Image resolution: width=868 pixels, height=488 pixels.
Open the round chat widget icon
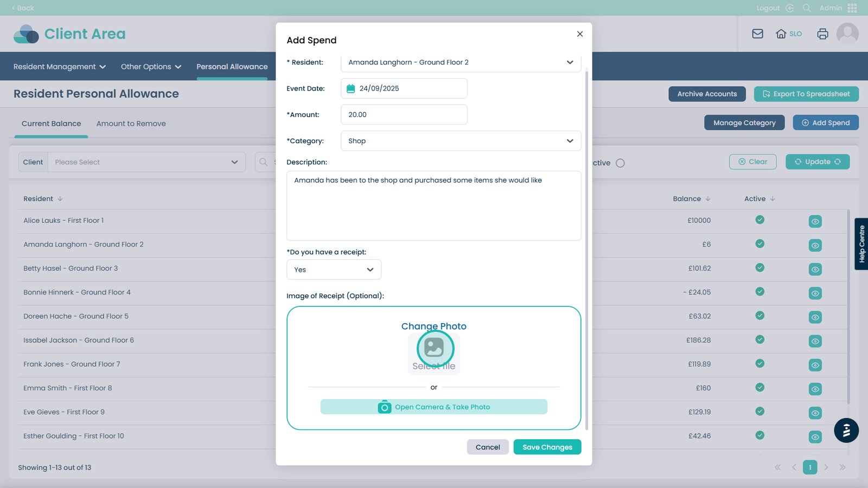(x=846, y=431)
